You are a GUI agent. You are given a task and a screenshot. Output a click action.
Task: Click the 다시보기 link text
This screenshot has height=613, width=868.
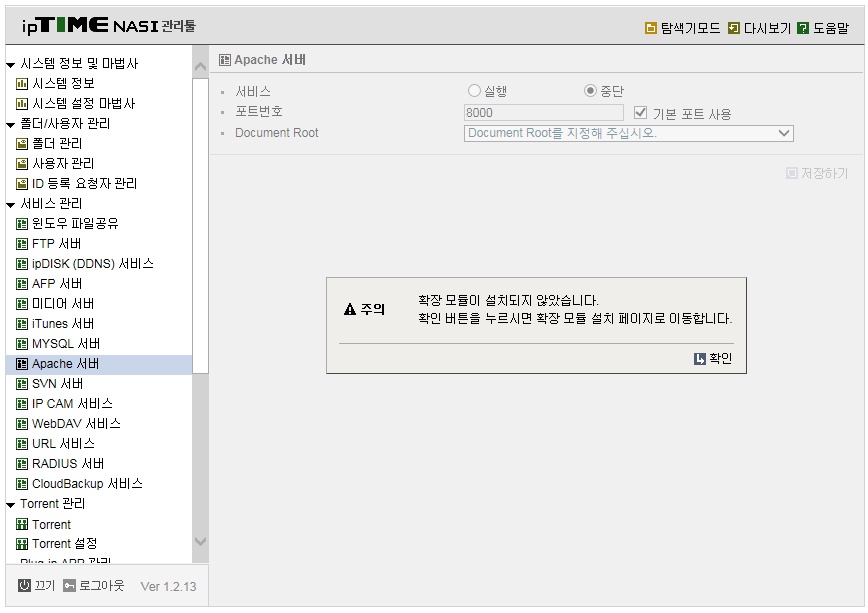[767, 28]
